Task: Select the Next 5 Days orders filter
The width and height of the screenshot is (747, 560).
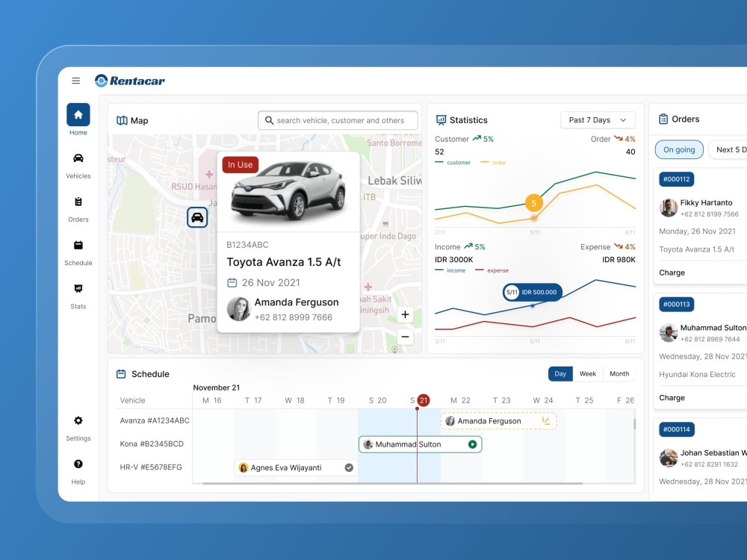Action: 728,149
